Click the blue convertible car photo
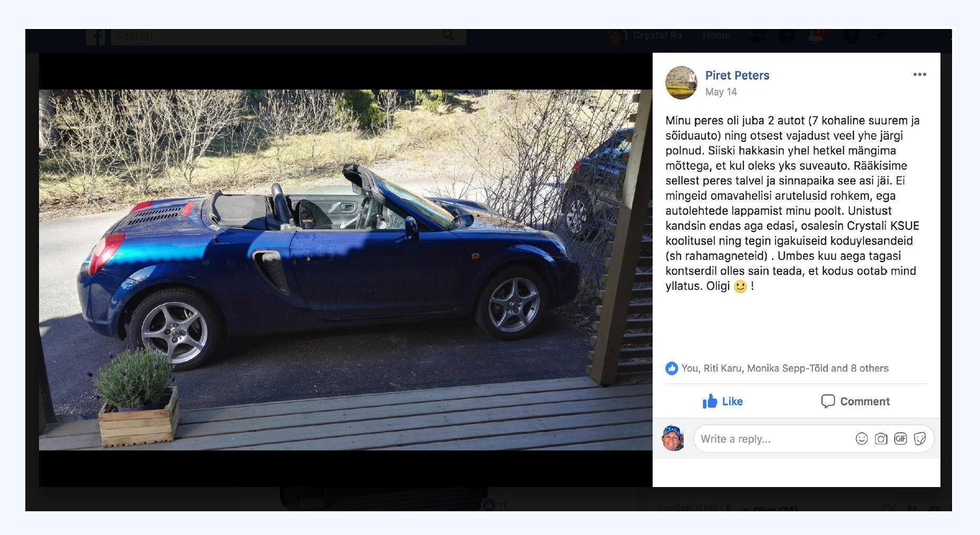Screen dimensions: 980x535 coord(345,270)
